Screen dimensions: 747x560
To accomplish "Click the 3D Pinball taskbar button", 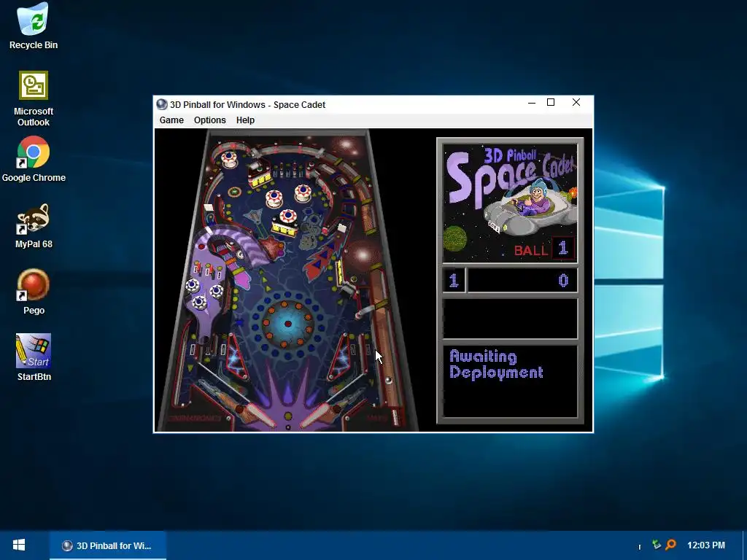I will click(108, 545).
